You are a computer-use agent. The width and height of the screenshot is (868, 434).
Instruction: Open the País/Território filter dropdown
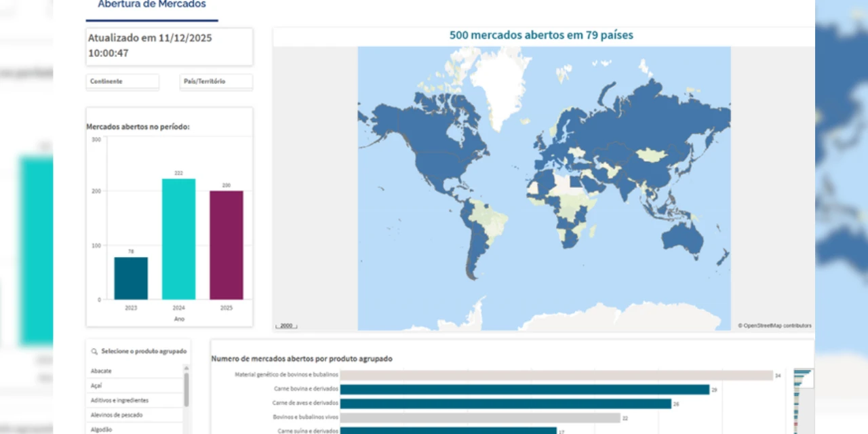tap(216, 81)
